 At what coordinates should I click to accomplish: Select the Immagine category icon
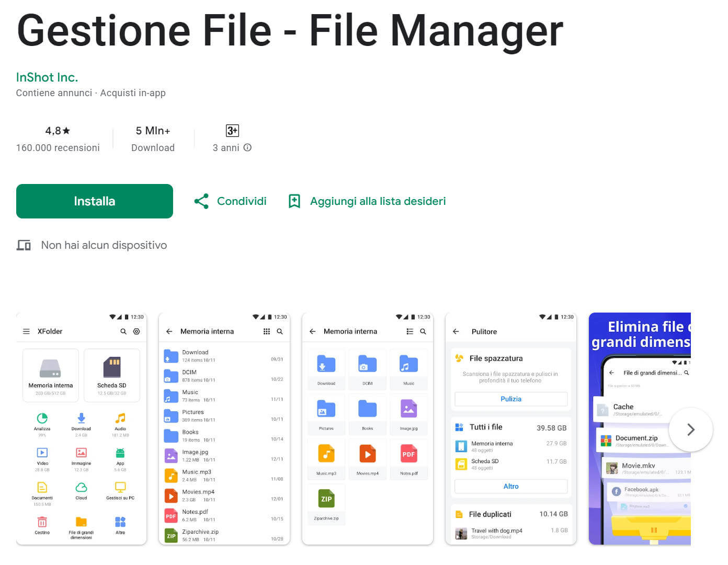(81, 454)
